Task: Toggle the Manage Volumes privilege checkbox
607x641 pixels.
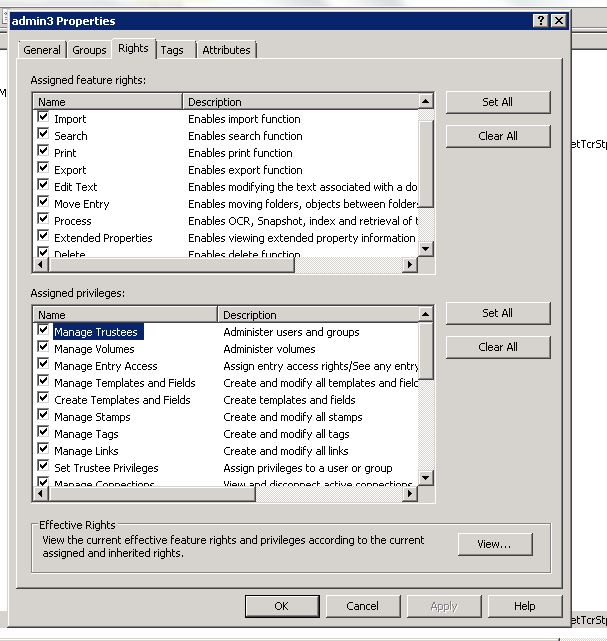Action: (x=43, y=348)
